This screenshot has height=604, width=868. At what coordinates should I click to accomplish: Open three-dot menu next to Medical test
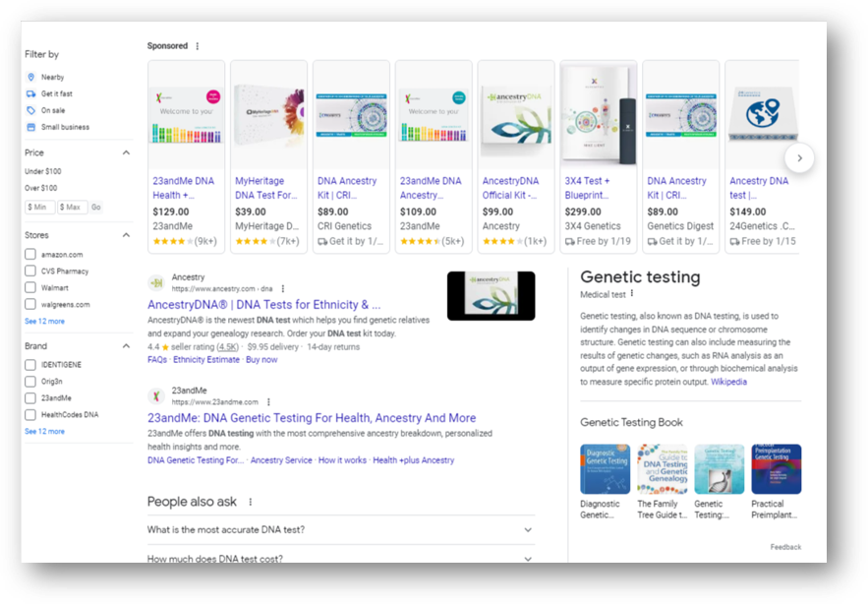pos(632,294)
